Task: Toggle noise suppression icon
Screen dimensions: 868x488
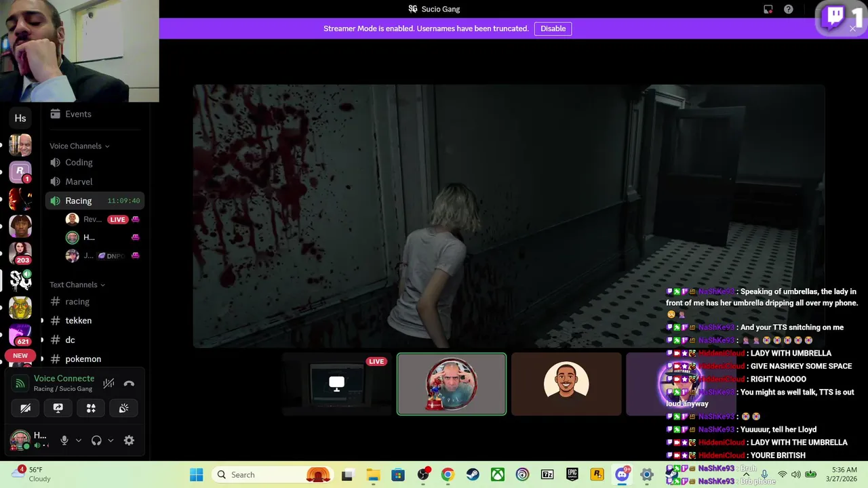Action: click(x=108, y=384)
